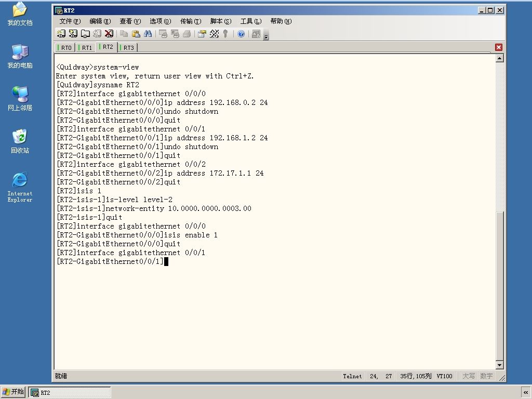Click the 就绪 status text
532x399 pixels.
61,376
